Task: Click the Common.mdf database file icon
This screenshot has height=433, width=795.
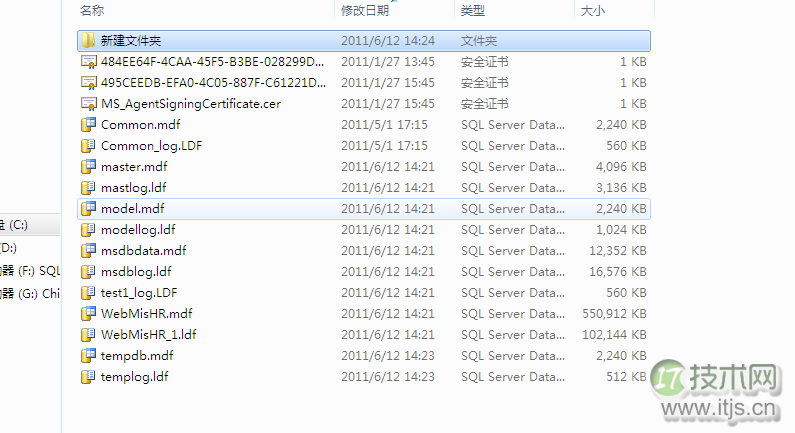Action: coord(88,125)
